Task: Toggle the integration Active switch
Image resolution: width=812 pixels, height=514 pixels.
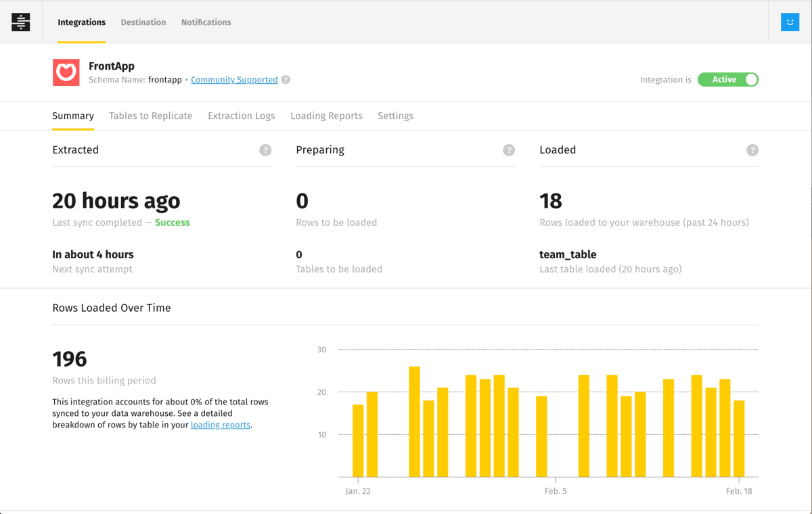Action: (728, 80)
